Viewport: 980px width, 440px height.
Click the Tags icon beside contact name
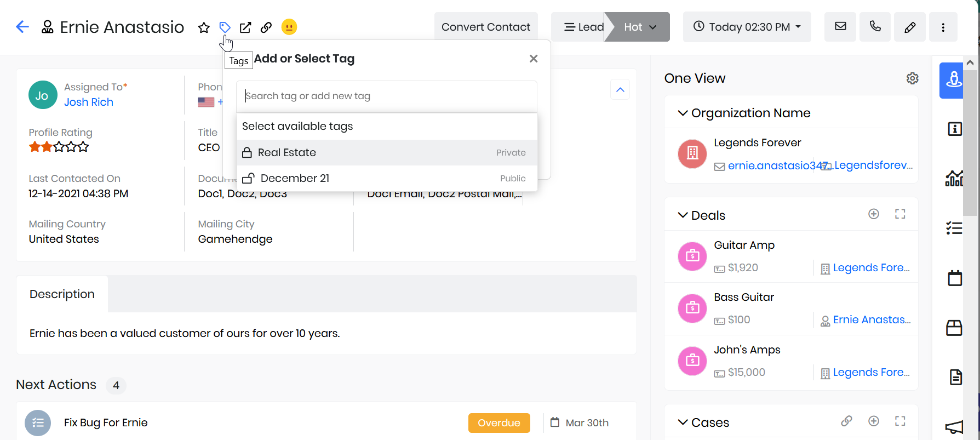[225, 27]
